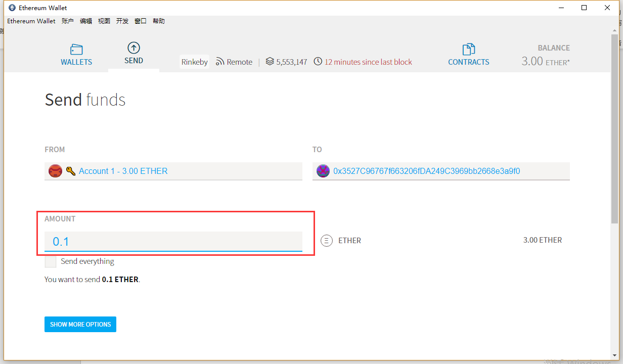
Task: Click the Ethereum Wallet title bar logo
Action: (12, 8)
